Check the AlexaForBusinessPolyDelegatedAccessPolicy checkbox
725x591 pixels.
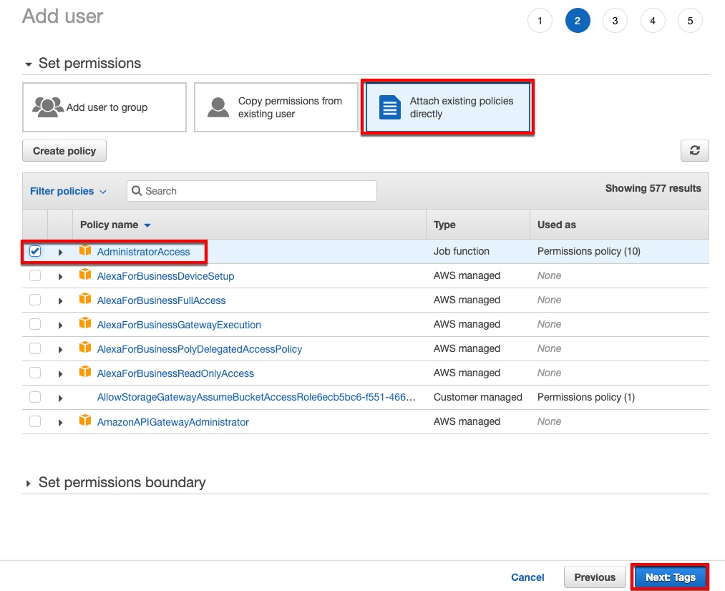click(x=35, y=348)
